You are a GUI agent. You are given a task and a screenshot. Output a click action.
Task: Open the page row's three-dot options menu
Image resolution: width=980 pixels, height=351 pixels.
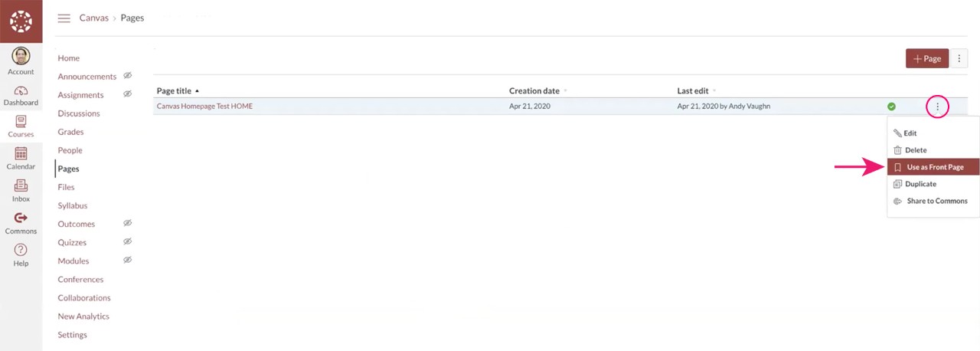pos(937,107)
